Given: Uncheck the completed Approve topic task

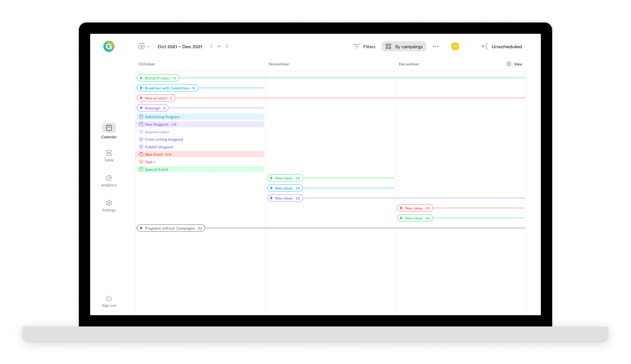Looking at the screenshot, I should (141, 132).
